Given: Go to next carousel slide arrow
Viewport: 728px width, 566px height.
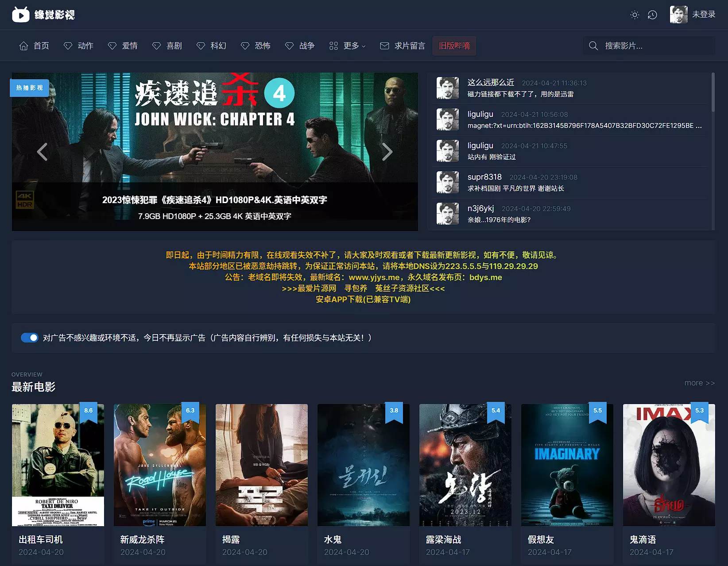Looking at the screenshot, I should (387, 152).
